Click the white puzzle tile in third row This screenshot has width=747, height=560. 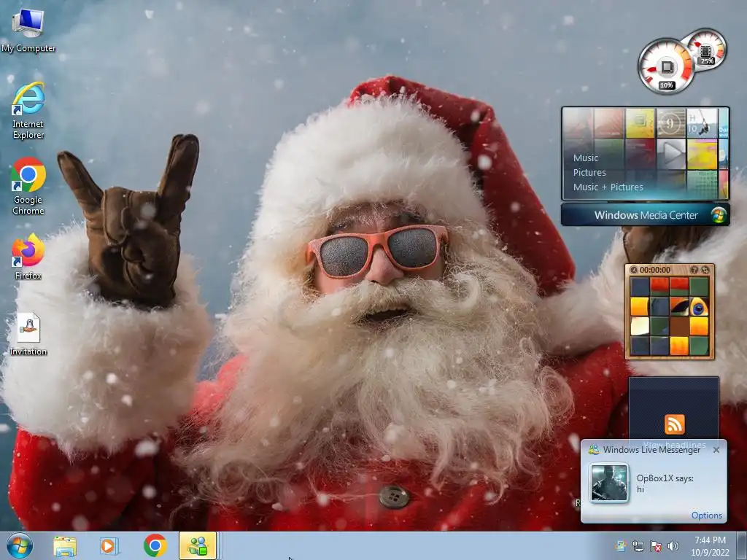coord(640,327)
